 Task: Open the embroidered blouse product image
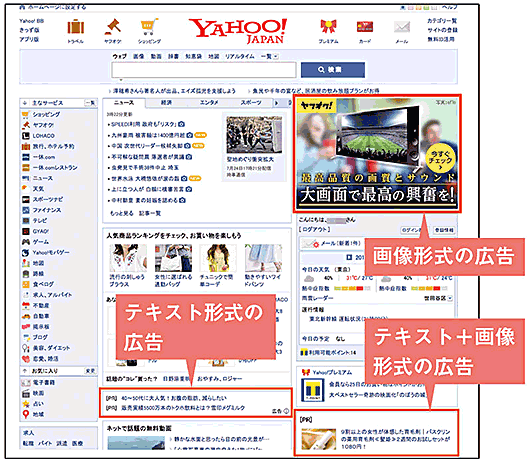click(128, 258)
